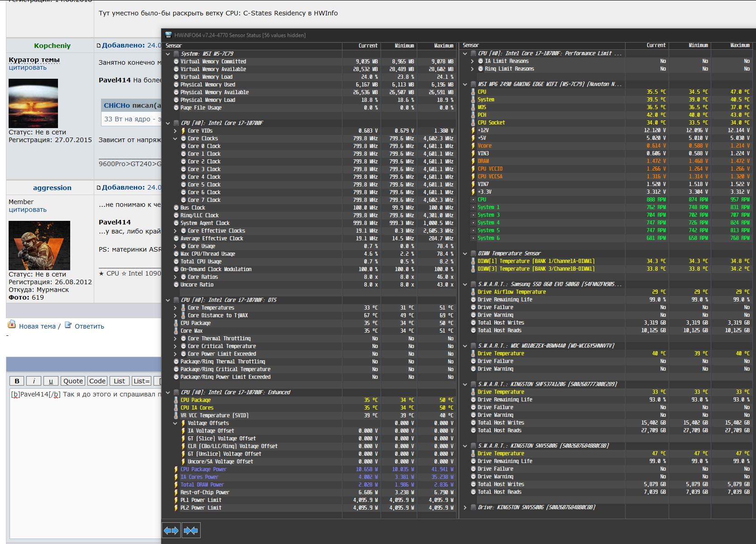This screenshot has width=756, height=544.
Task: Click the italic i formatting button
Action: click(x=34, y=381)
